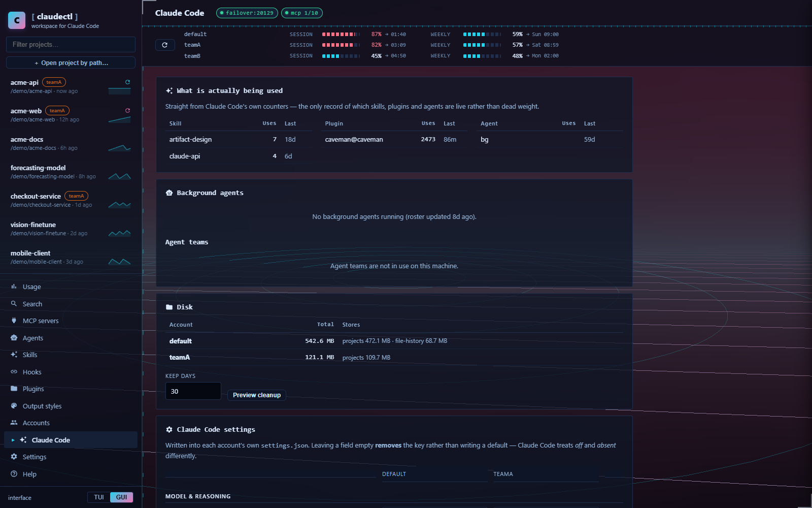Click the Skill column header
This screenshot has width=812, height=508.
coord(175,123)
